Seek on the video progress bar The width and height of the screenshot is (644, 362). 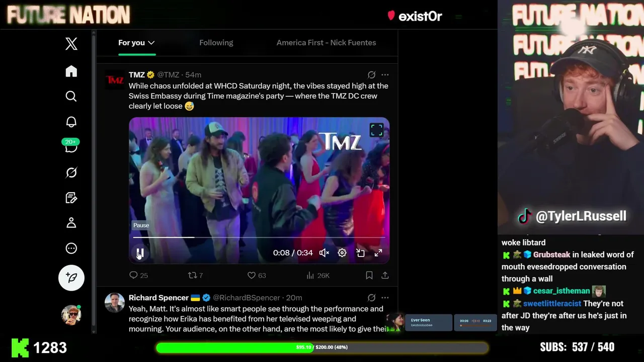click(x=259, y=237)
